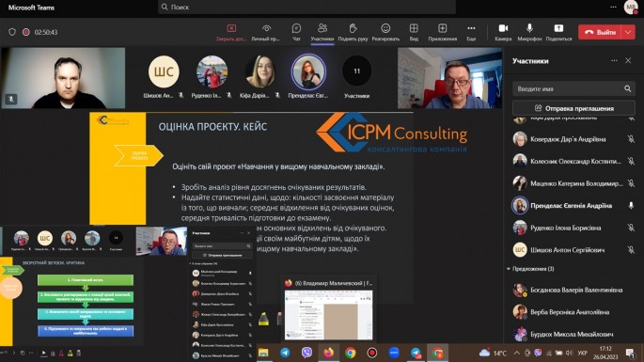Select suggested person Верба Вероніка Анатоліївна
The image size is (644, 362).
point(573,312)
